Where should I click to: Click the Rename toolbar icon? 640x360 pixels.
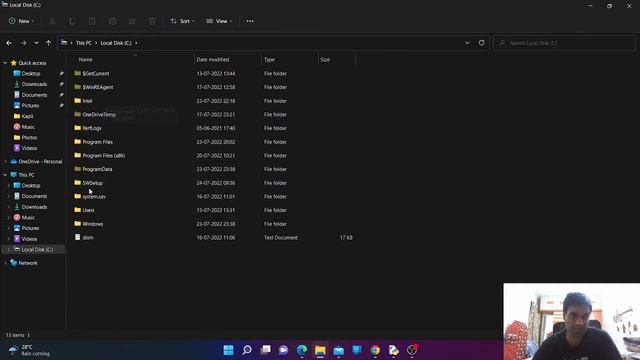point(112,21)
